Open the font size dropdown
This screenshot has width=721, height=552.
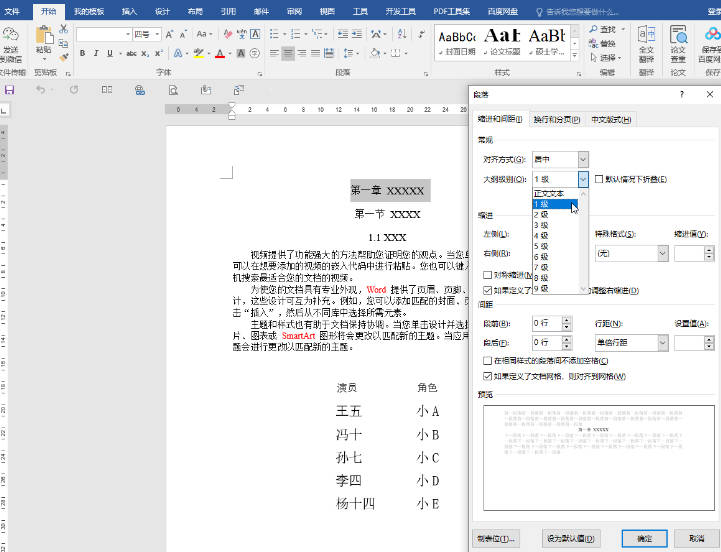pyautogui.click(x=157, y=34)
